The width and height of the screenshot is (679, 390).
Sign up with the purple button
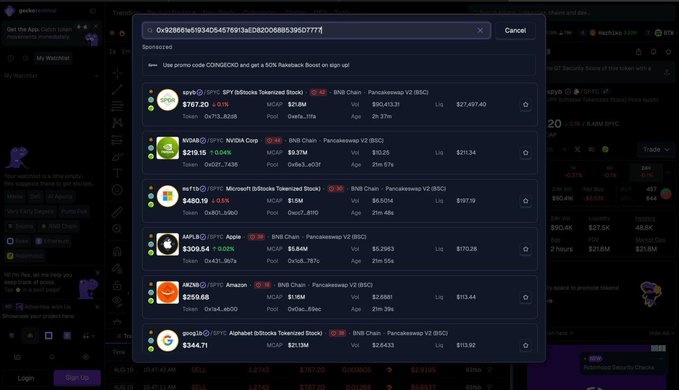coord(77,378)
